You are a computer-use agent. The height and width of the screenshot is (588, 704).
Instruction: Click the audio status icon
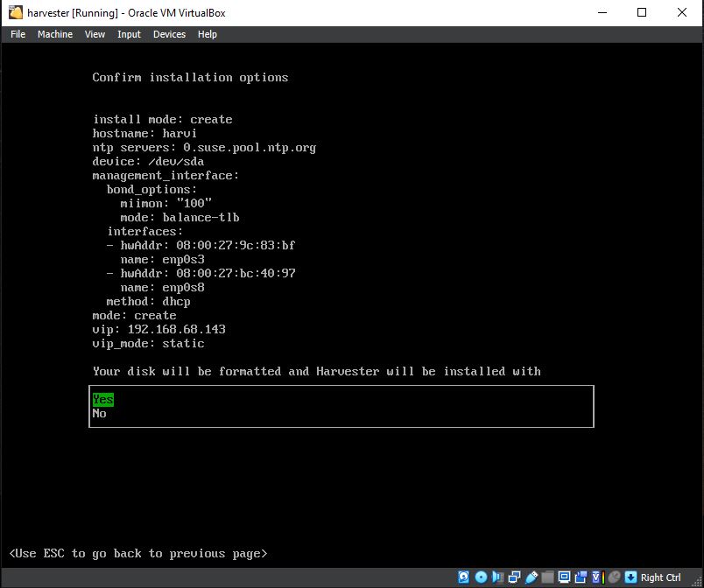(x=496, y=577)
